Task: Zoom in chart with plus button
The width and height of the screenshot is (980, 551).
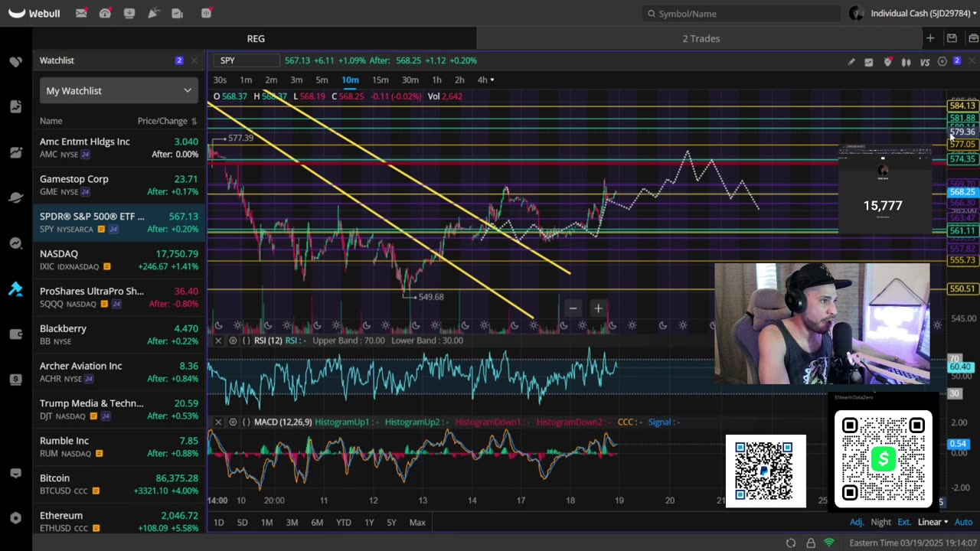Action: (x=598, y=308)
